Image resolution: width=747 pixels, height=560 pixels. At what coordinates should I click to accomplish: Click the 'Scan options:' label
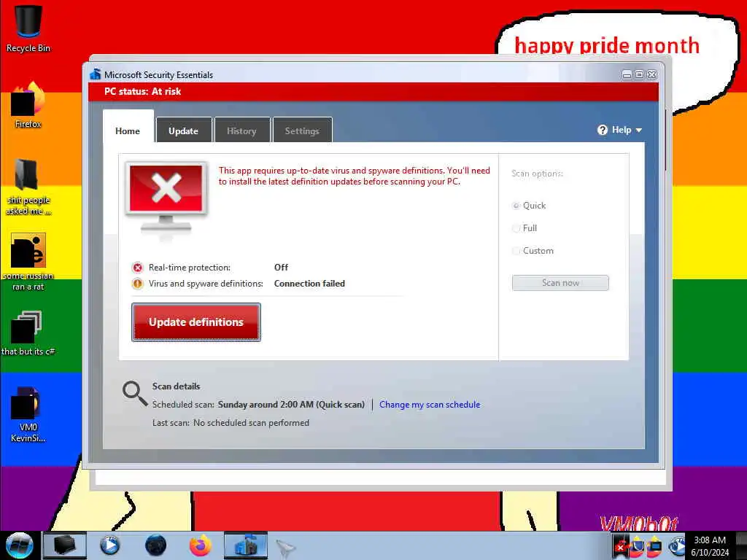537,174
